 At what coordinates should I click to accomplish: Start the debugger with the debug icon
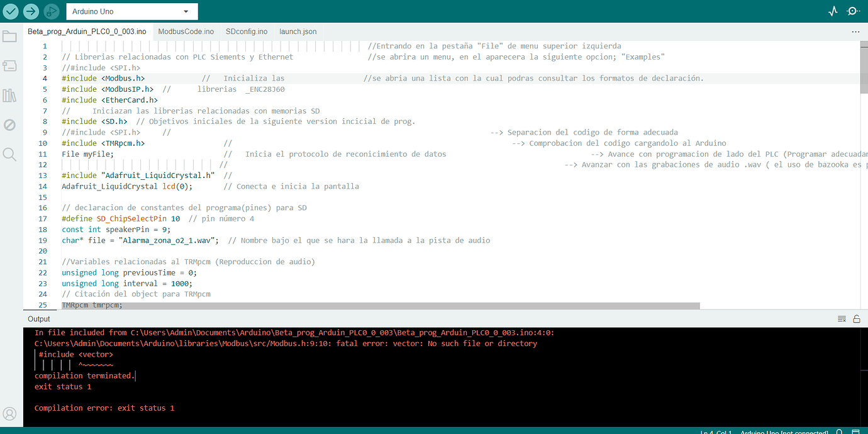(52, 11)
